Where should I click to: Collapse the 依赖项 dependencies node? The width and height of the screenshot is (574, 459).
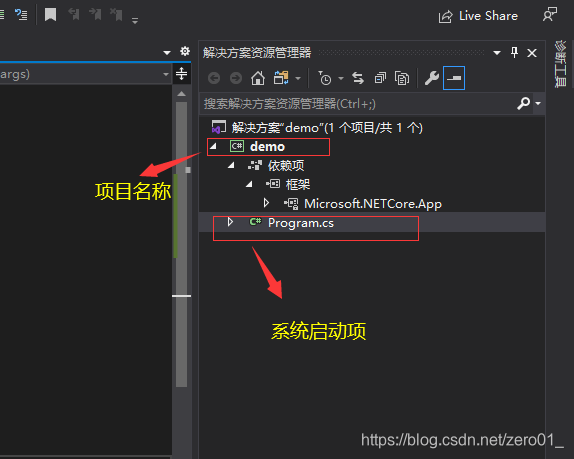[x=231, y=165]
